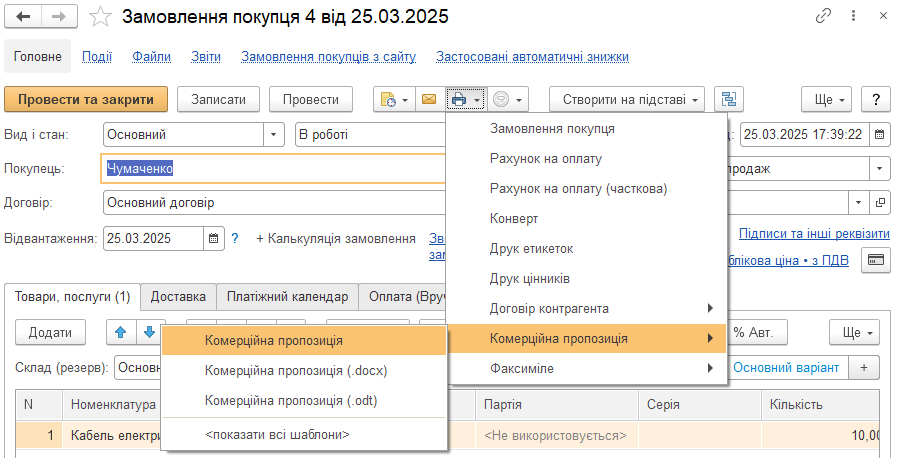The image size is (897, 458).
Task: Click the payment card icon button
Action: pyautogui.click(x=875, y=260)
